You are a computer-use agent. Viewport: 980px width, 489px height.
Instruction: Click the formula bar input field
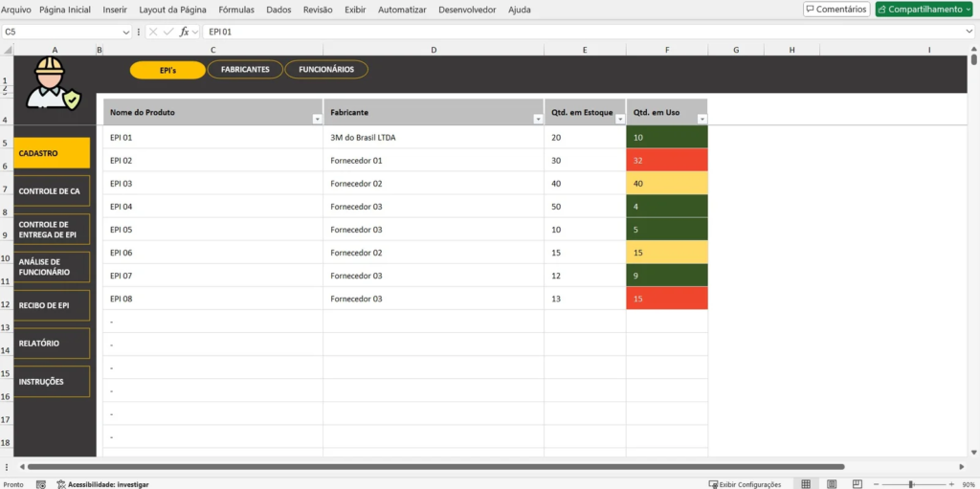pos(574,32)
